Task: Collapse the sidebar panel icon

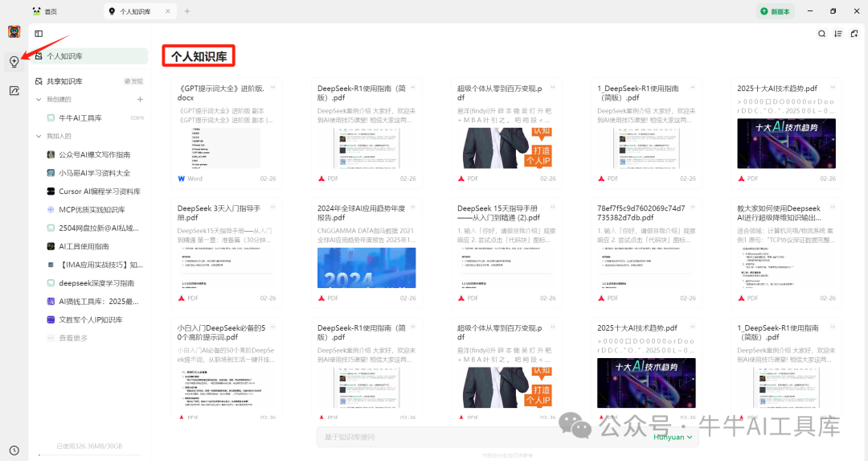Action: 39,34
